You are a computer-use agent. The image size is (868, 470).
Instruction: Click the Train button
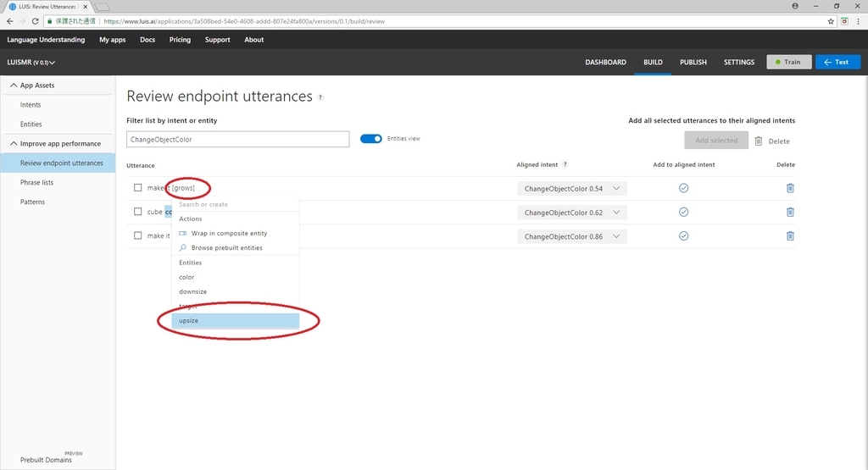789,62
